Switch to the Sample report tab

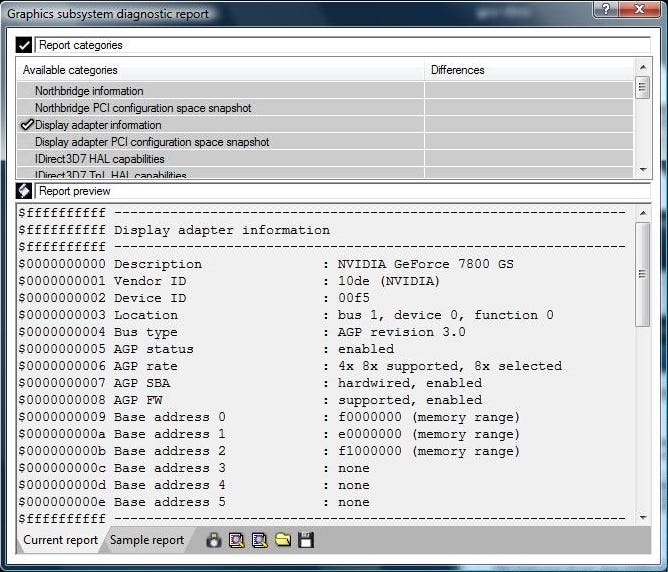click(147, 540)
